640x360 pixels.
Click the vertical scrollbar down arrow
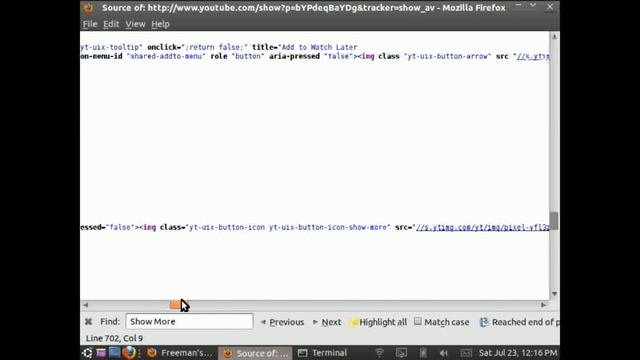tap(554, 294)
